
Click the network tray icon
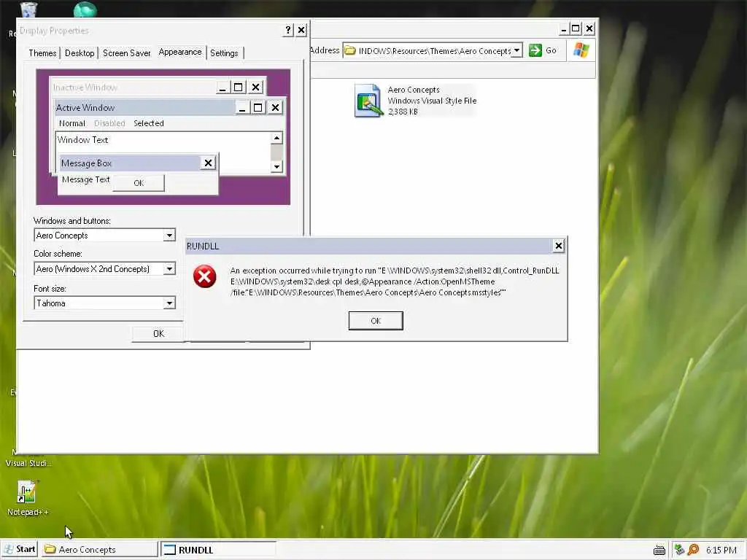pos(679,550)
